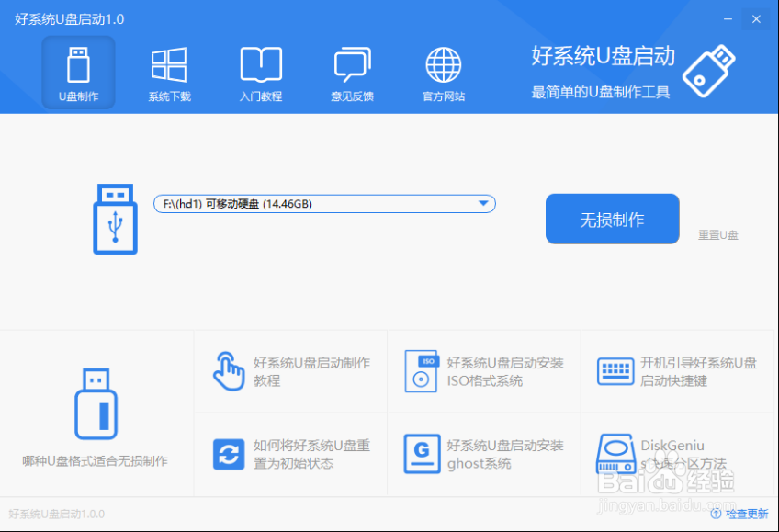
Task: Open the U盘制作 tab icon
Action: coord(78,64)
